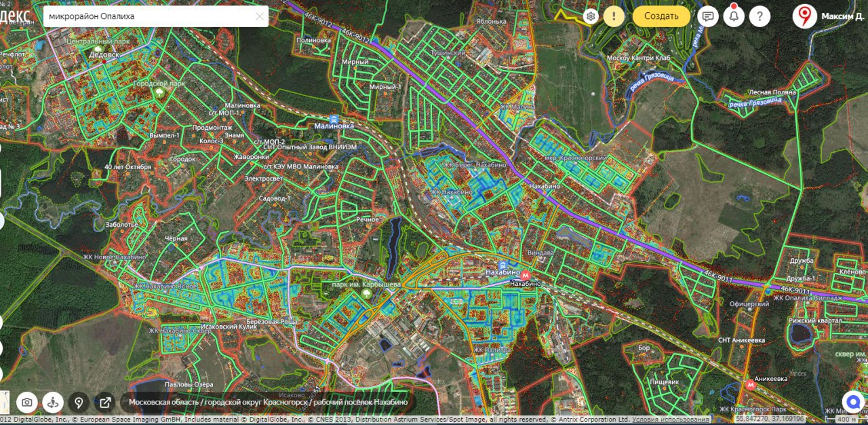868x425 pixels.
Task: Click the мкр. Красногорский label
Action: 575,157
